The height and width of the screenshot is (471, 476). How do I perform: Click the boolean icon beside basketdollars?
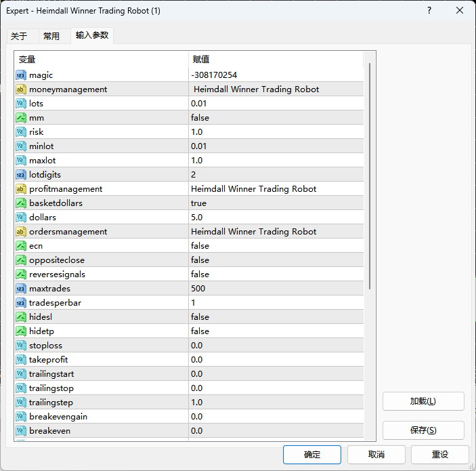[21, 203]
